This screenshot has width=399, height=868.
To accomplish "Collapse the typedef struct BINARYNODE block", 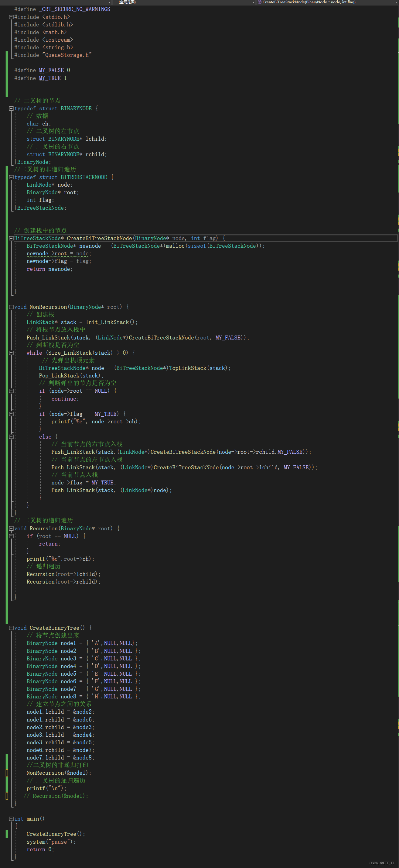I will [11, 108].
